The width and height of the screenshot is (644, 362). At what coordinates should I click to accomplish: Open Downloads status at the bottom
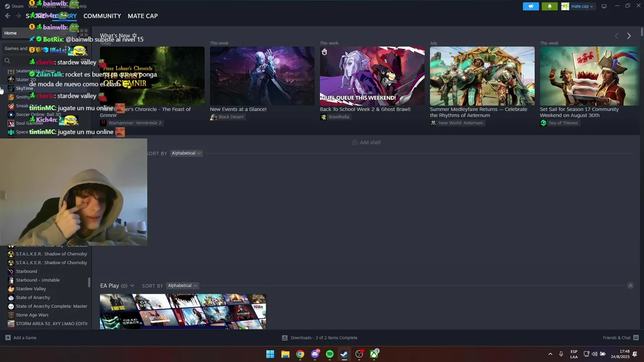(319, 337)
